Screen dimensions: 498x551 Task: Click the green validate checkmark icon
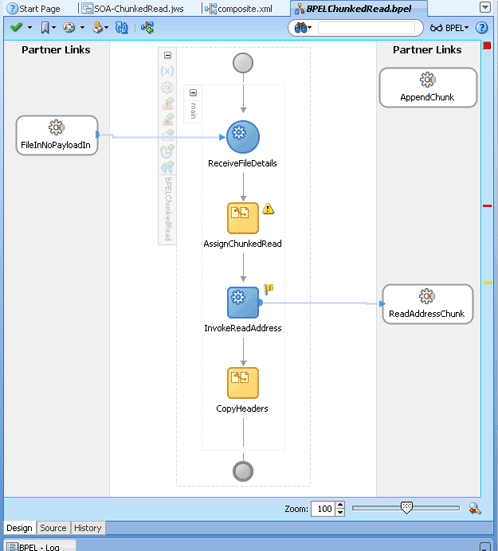click(16, 27)
